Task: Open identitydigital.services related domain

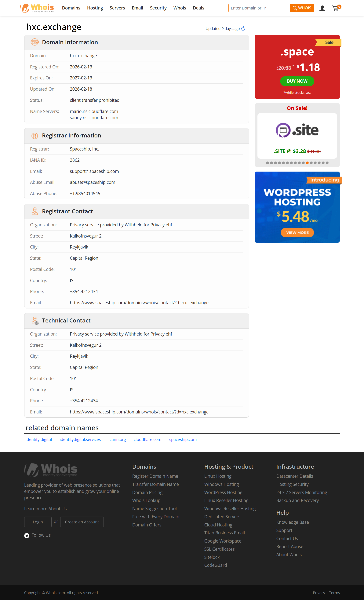Action: tap(80, 440)
